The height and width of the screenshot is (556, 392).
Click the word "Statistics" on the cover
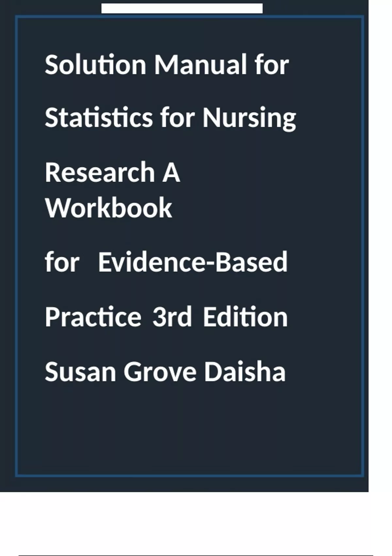[99, 118]
